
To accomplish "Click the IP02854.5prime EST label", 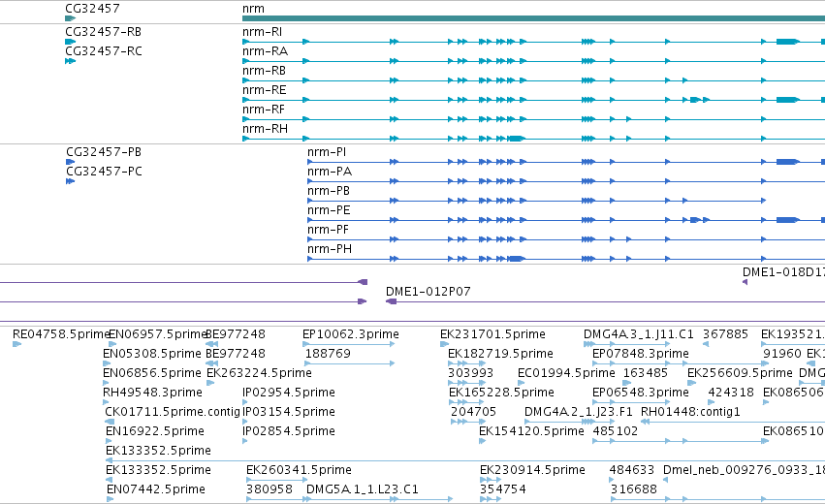I will 289,431.
